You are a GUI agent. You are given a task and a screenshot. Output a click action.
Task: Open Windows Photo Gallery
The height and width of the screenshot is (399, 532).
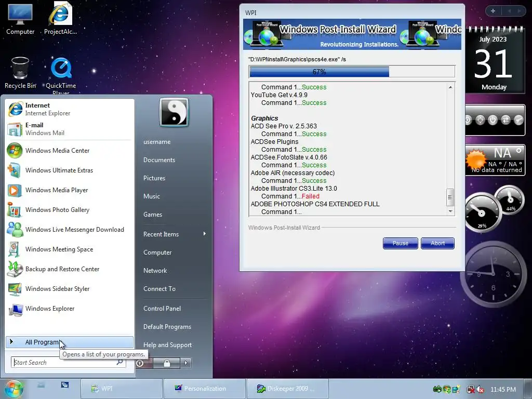click(70, 210)
